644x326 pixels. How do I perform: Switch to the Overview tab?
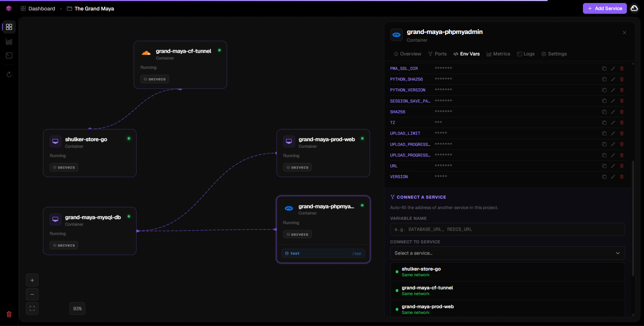click(407, 54)
